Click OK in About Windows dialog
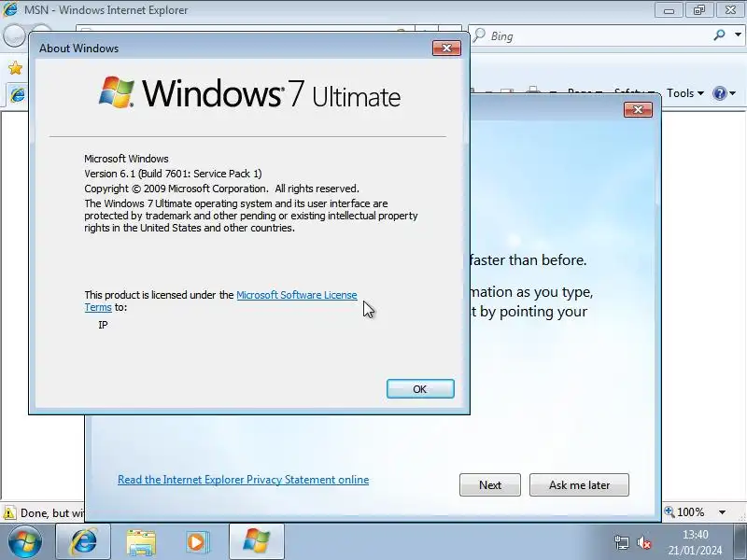 pos(420,389)
